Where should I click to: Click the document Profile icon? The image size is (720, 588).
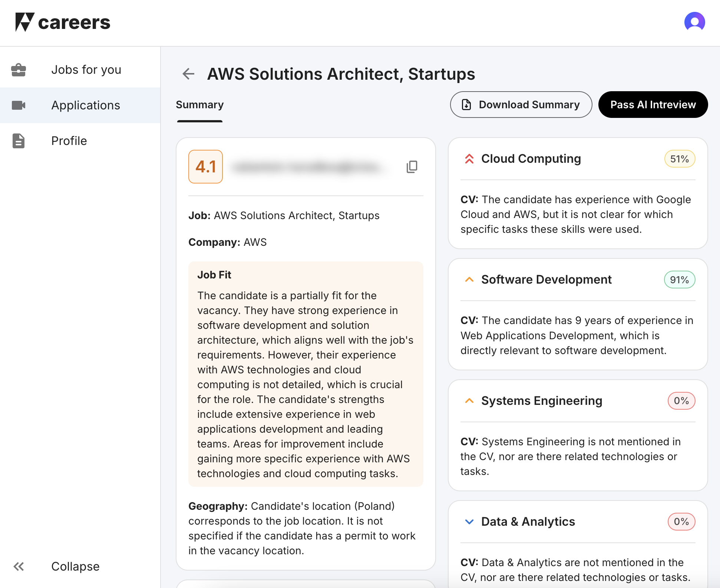coord(19,141)
